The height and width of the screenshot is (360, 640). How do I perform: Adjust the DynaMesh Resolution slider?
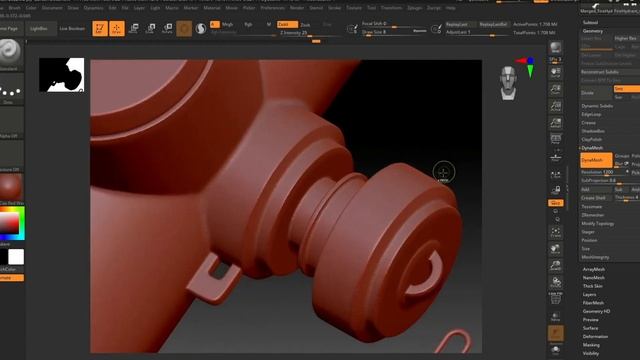pyautogui.click(x=605, y=172)
